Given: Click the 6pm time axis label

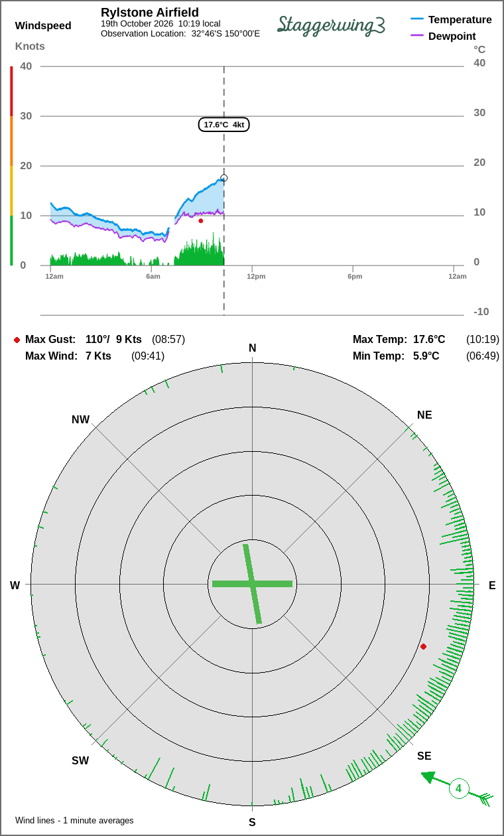Looking at the screenshot, I should 355,276.
